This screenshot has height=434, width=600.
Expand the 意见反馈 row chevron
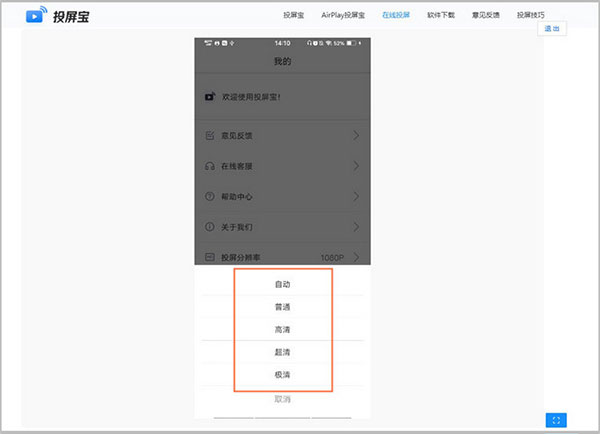coord(356,135)
